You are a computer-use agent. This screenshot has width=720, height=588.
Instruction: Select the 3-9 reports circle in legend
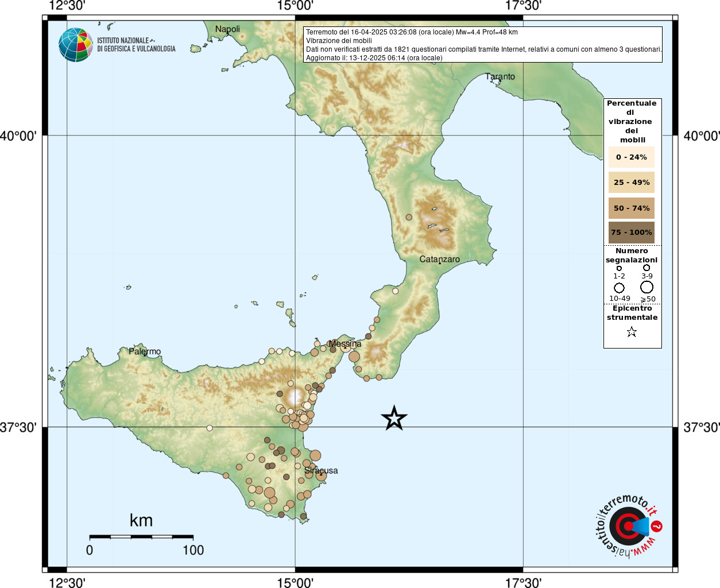coord(647,268)
